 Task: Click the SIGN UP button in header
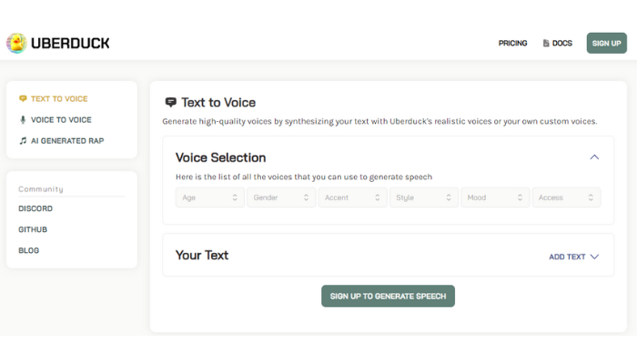pos(607,43)
